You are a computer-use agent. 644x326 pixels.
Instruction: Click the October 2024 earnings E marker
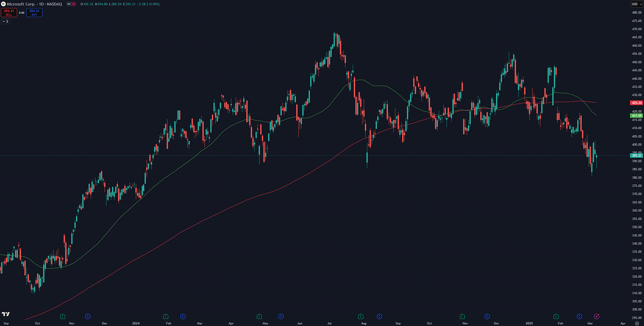pyautogui.click(x=462, y=316)
